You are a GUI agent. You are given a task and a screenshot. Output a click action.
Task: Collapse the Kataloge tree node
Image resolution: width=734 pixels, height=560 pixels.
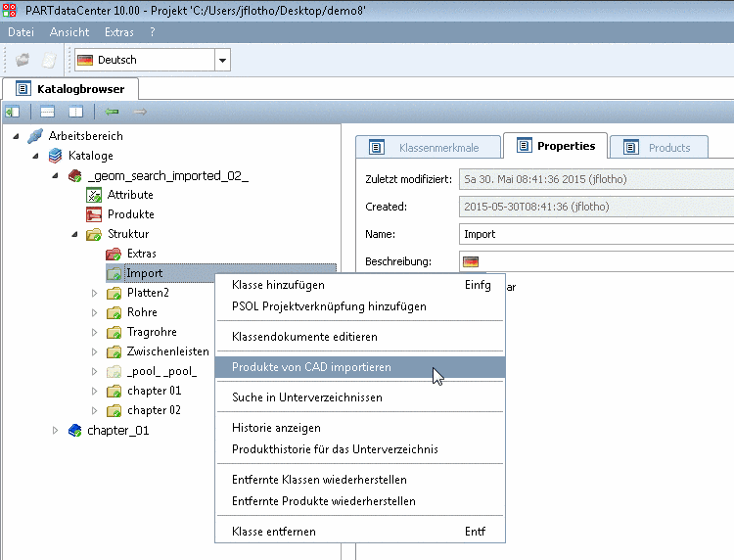pyautogui.click(x=35, y=156)
